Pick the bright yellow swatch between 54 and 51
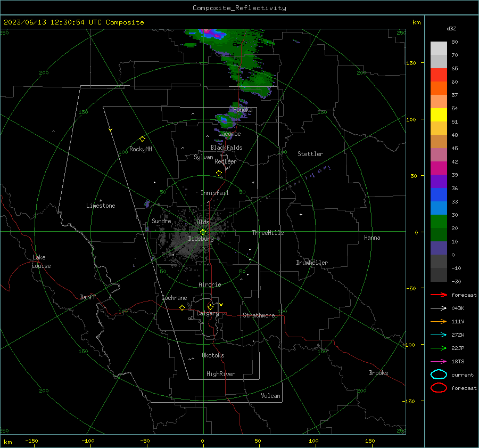Screen dimensions: 479x448 pos(439,115)
